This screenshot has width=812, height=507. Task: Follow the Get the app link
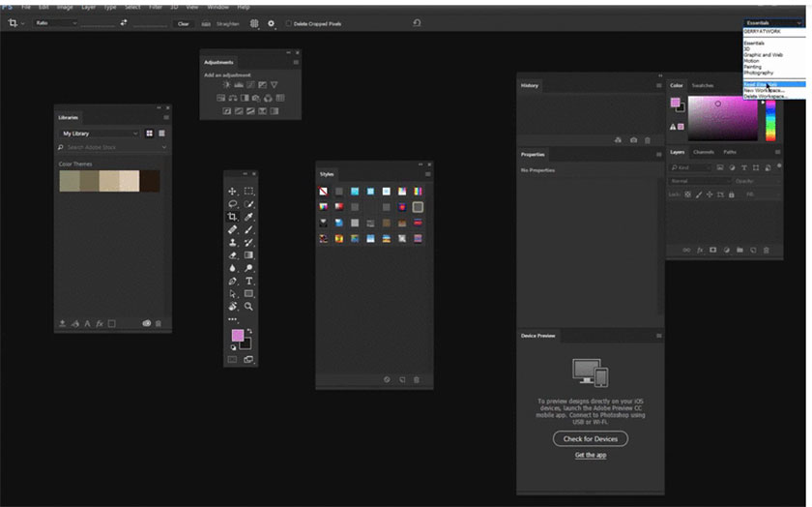591,455
